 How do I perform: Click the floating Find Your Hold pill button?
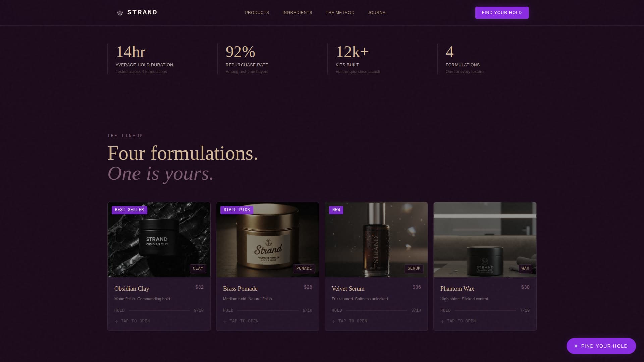(x=601, y=346)
